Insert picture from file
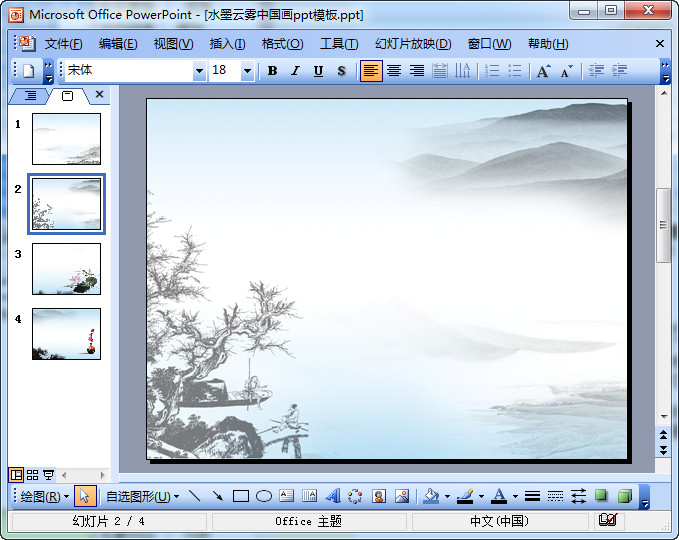The image size is (679, 540). (402, 496)
